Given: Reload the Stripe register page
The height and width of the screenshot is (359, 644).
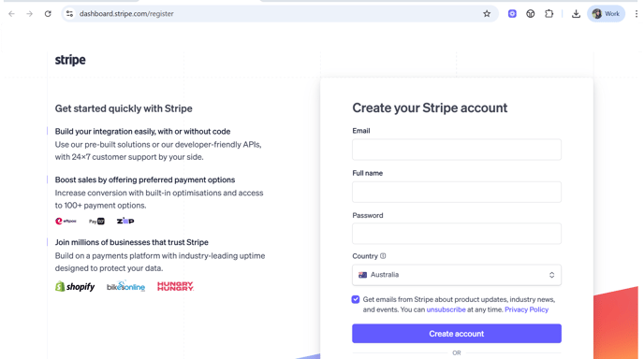Looking at the screenshot, I should click(x=48, y=13).
